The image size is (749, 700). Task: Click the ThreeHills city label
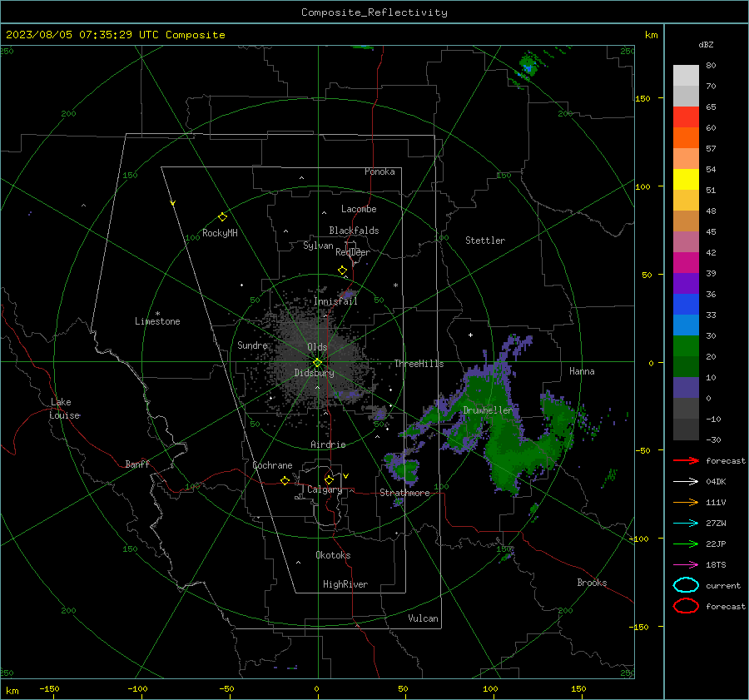pos(419,364)
